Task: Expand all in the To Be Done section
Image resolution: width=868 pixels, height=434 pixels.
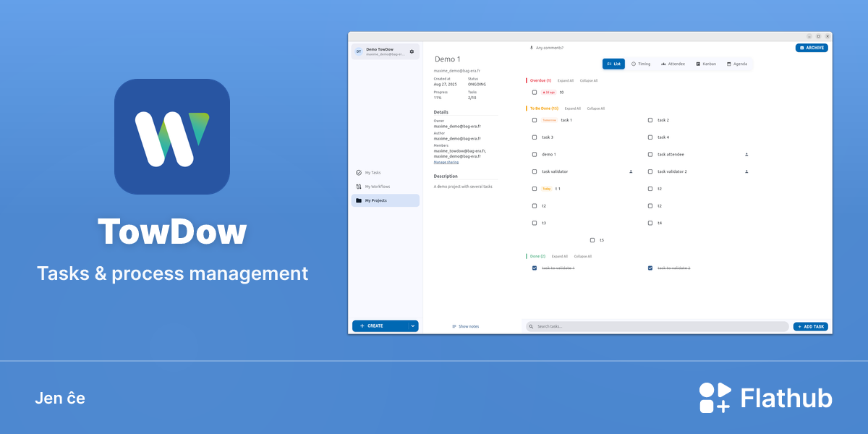Action: pyautogui.click(x=573, y=109)
